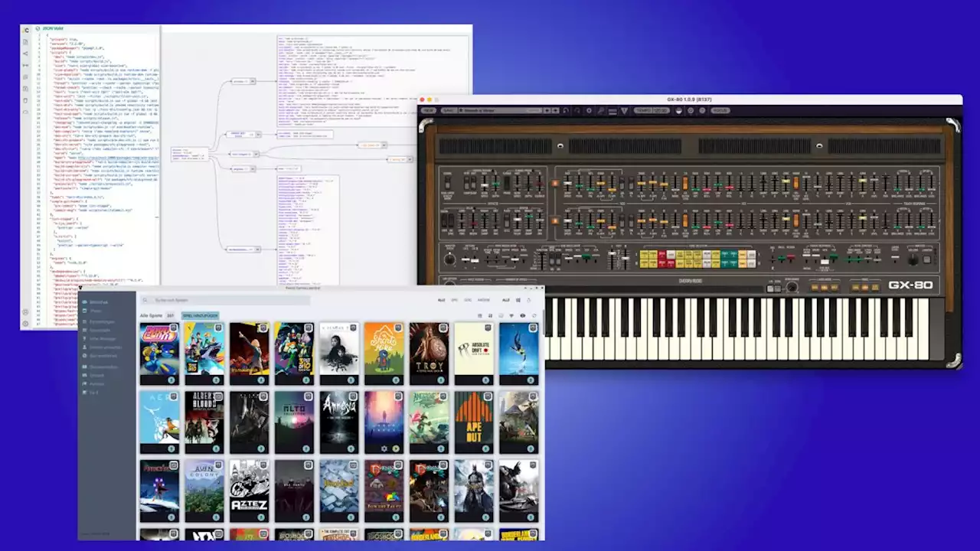Click the corner bracket icon at GX-80 top left
Image resolution: width=980 pixels, height=551 pixels.
click(426, 126)
